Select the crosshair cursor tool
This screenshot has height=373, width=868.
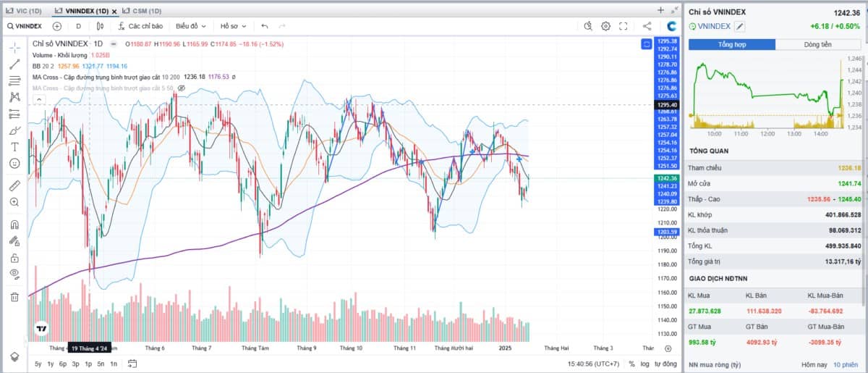tap(14, 47)
